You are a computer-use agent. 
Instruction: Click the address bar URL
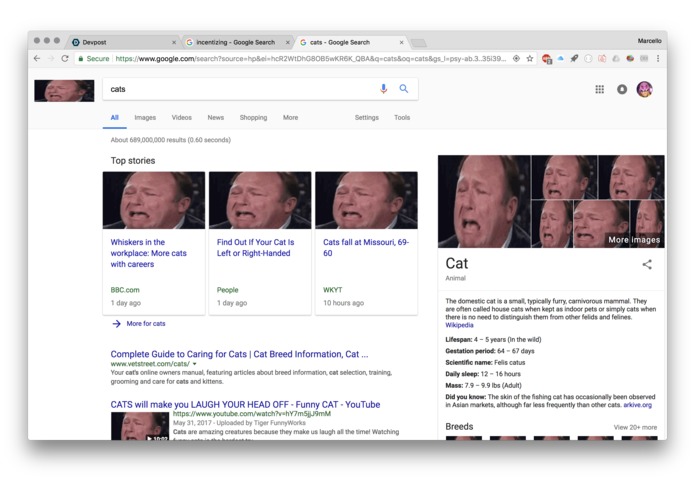pyautogui.click(x=310, y=58)
